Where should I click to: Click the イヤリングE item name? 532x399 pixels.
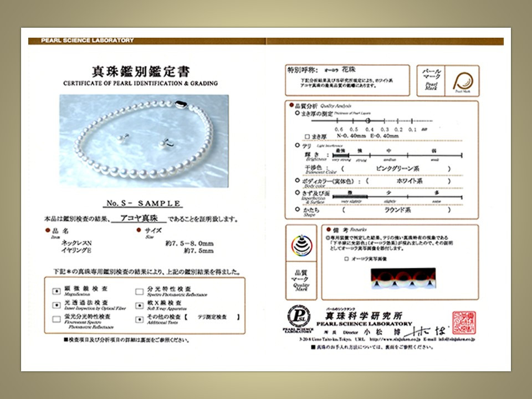tap(76, 250)
